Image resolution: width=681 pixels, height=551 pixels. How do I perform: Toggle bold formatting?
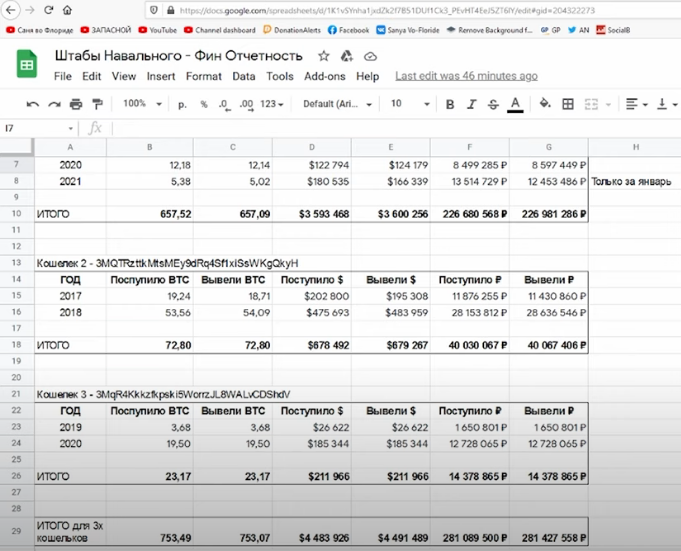coord(450,104)
